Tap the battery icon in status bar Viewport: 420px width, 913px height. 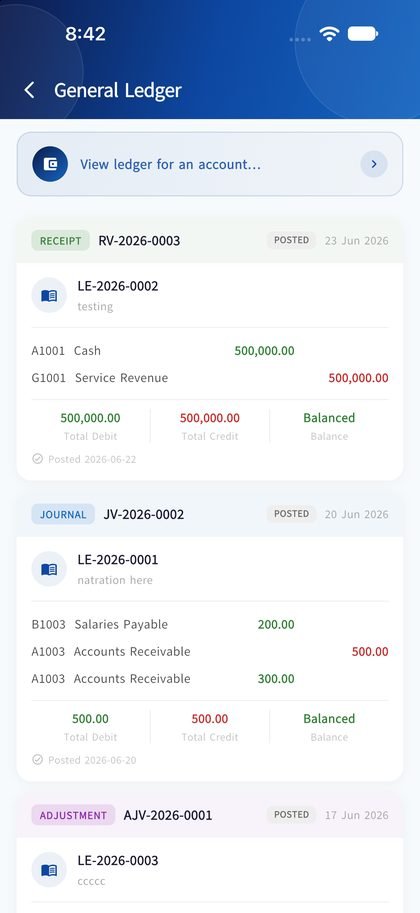point(363,34)
